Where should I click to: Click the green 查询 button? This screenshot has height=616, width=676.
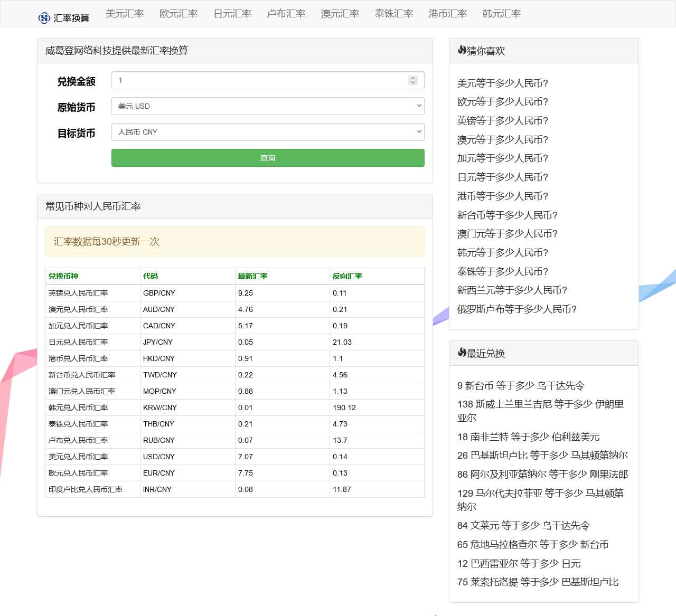[268, 157]
